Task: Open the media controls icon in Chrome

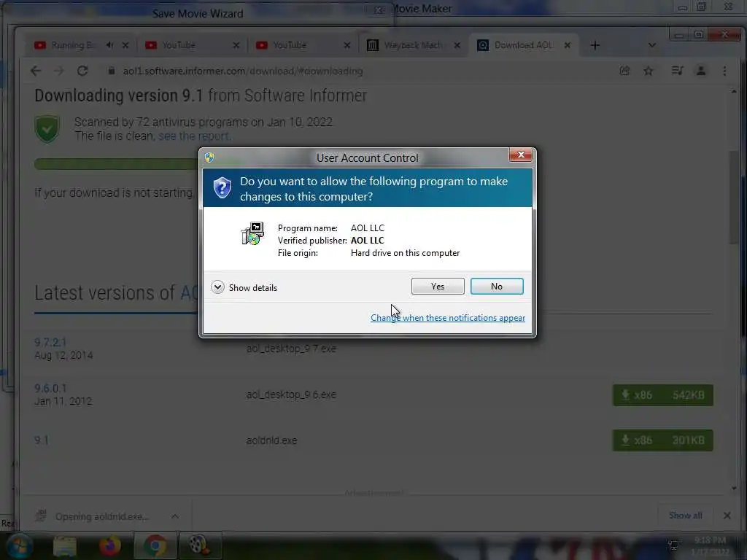Action: 677,71
